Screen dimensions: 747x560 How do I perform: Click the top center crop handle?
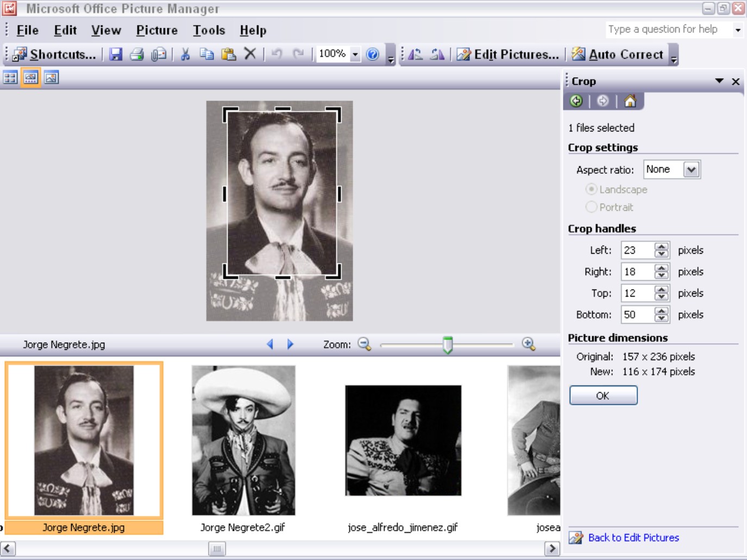(283, 109)
